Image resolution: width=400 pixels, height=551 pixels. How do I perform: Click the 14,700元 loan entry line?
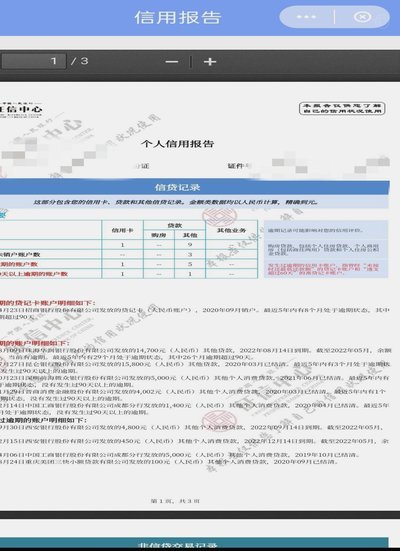195,354
